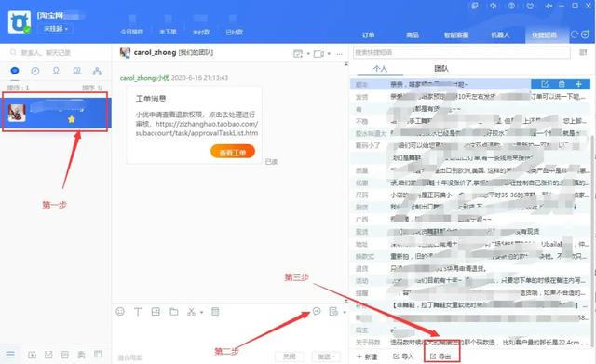Click the Import (导入) button
This screenshot has height=364, width=596.
[403, 357]
